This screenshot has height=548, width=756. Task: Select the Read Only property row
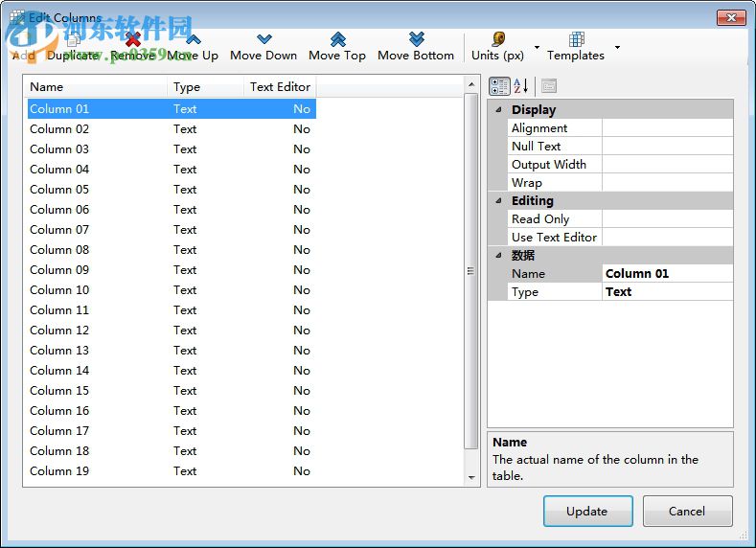(620, 218)
